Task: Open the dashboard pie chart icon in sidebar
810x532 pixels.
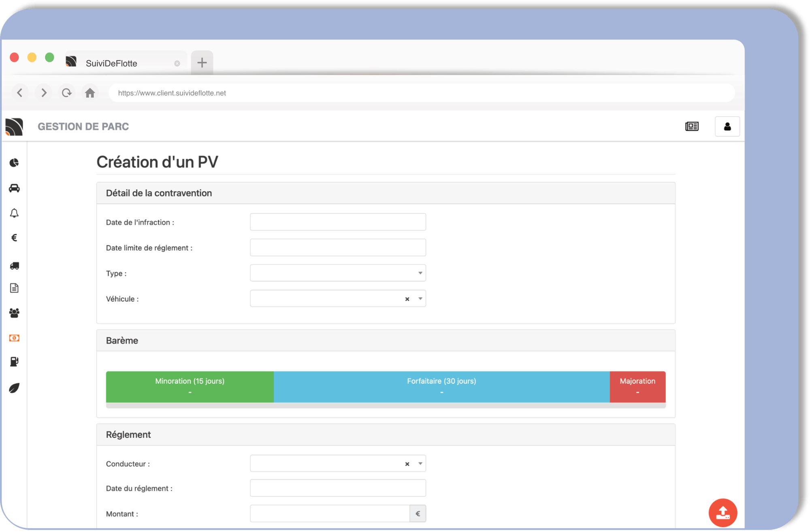Action: click(14, 163)
